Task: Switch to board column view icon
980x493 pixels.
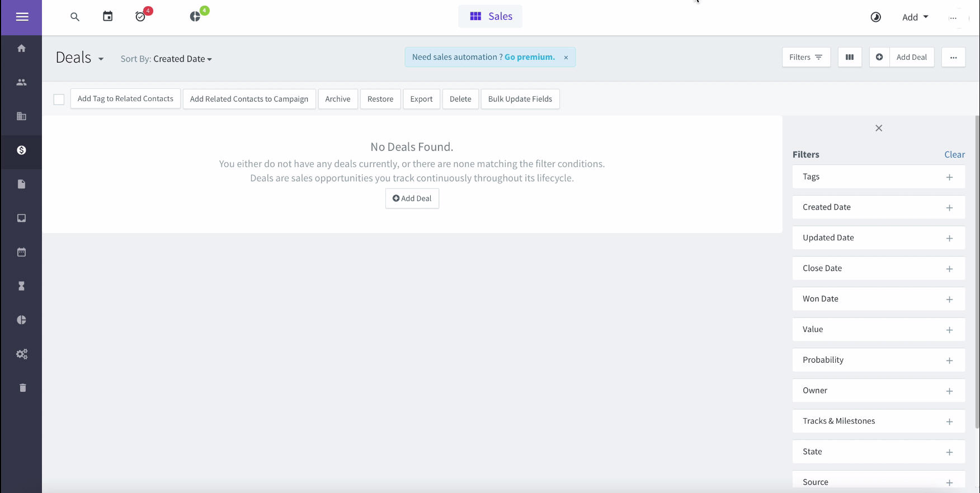Action: [x=850, y=57]
